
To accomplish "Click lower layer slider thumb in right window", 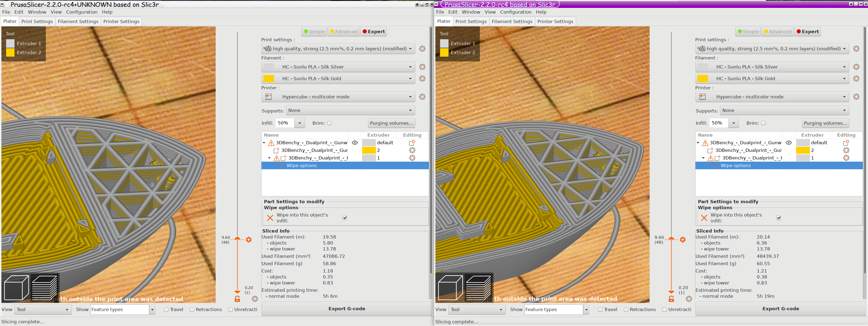I will click(671, 292).
